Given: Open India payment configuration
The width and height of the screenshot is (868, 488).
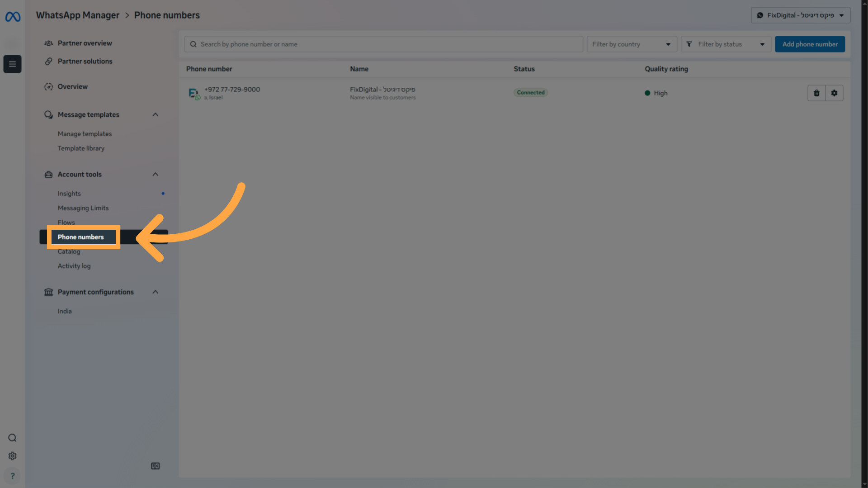Looking at the screenshot, I should point(65,311).
